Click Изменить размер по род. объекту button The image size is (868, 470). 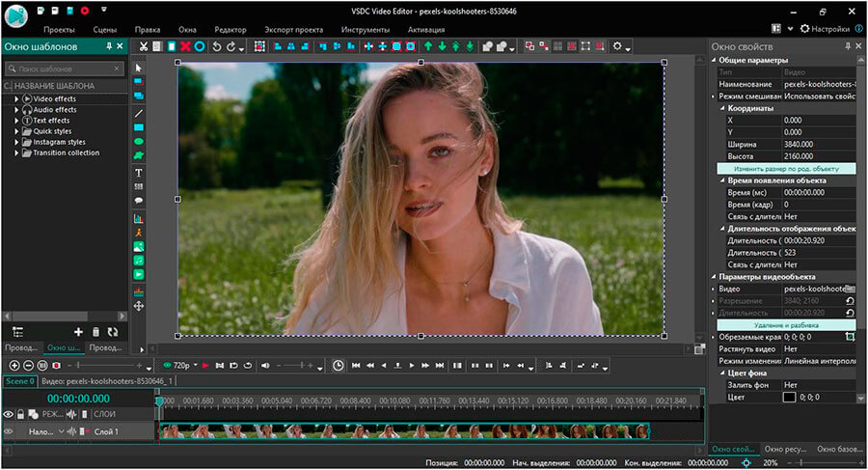tap(786, 169)
